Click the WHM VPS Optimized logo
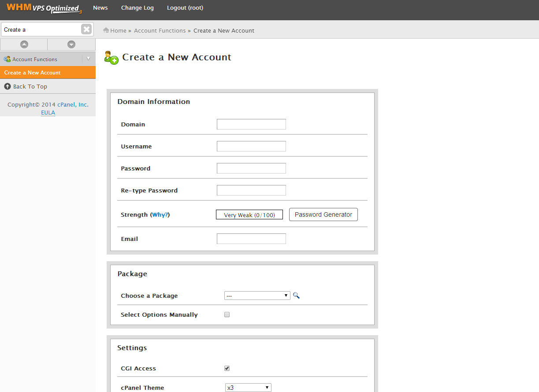The width and height of the screenshot is (539, 392). pyautogui.click(x=44, y=8)
